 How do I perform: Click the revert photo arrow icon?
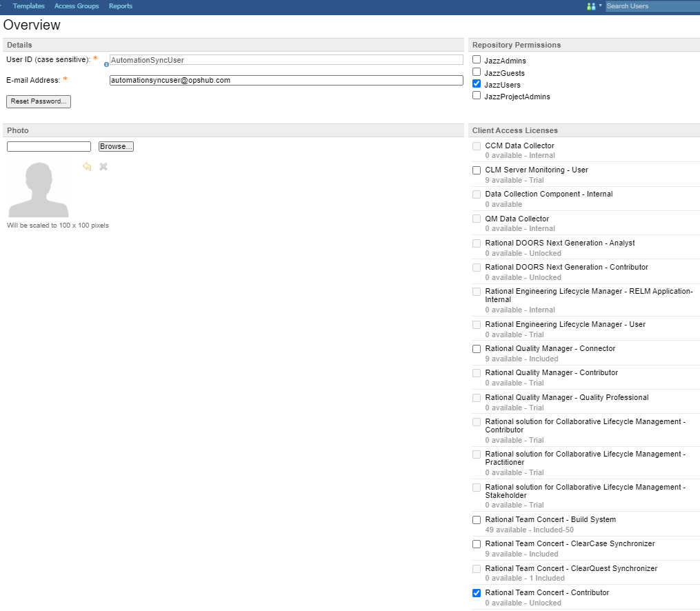coord(87,166)
